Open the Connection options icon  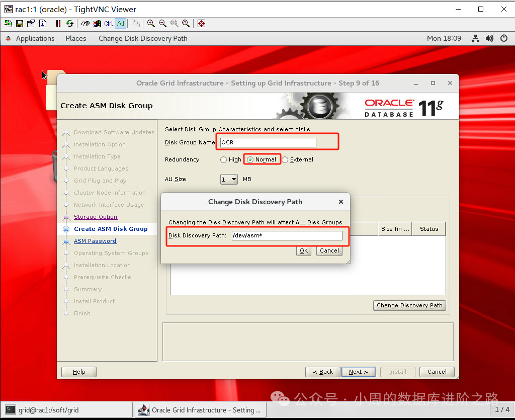point(31,23)
